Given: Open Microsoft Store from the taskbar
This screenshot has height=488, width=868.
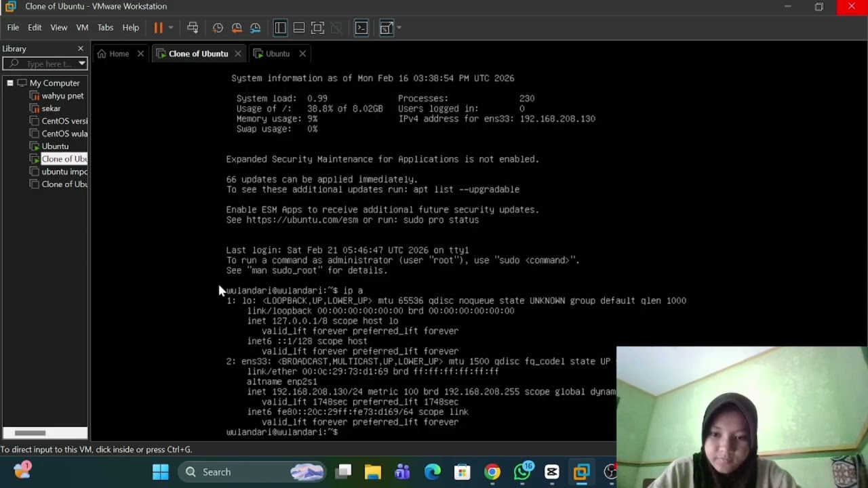Looking at the screenshot, I should pyautogui.click(x=462, y=472).
